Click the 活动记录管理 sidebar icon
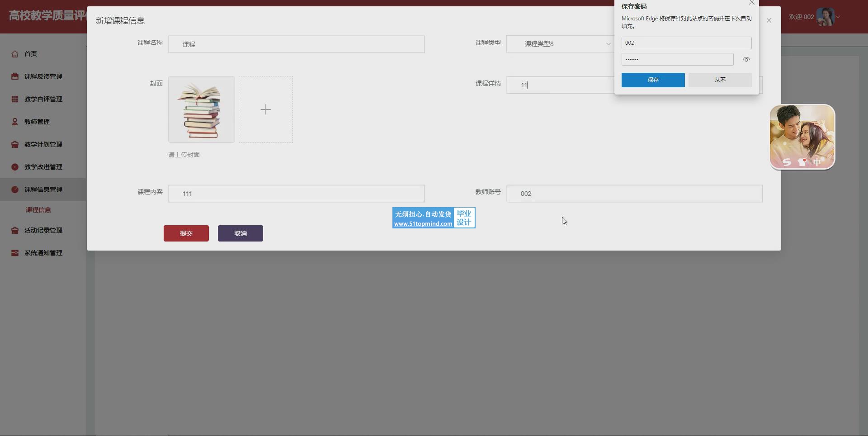Image resolution: width=868 pixels, height=436 pixels. tap(15, 230)
